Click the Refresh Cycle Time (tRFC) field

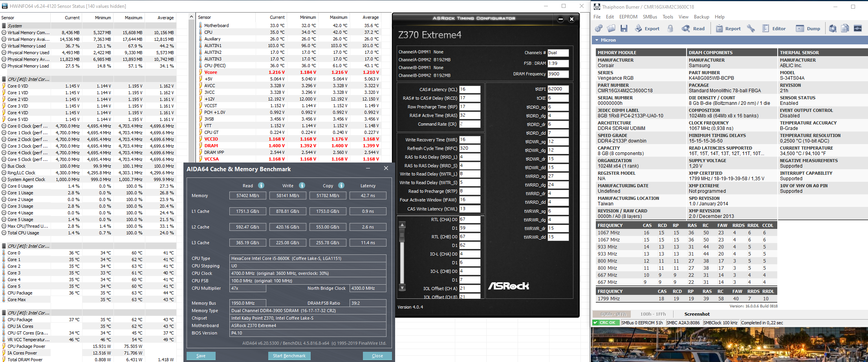(470, 148)
